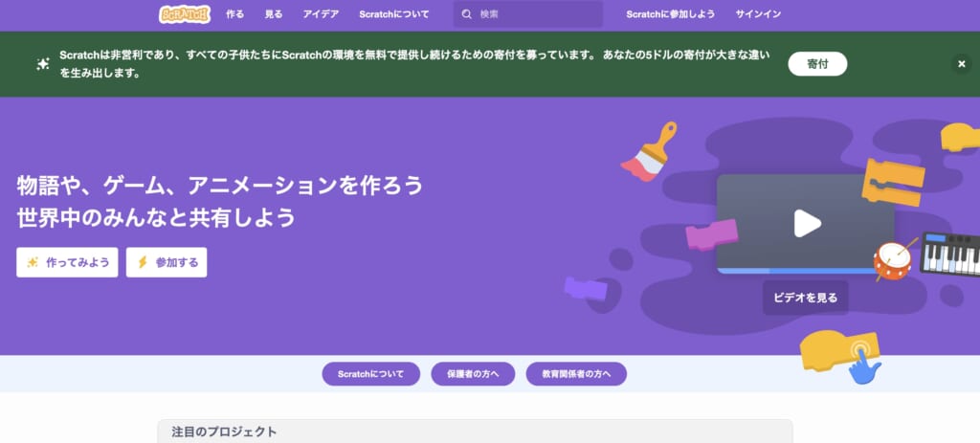The image size is (980, 443).
Task: Go to the アイデア page
Action: pos(321,14)
